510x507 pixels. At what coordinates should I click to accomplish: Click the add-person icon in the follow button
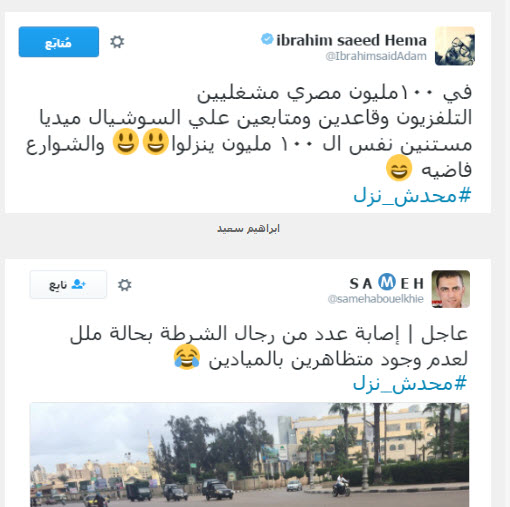[x=79, y=284]
